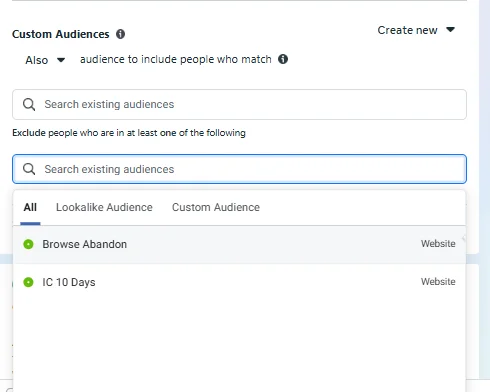
Task: Click 'Website' label in IC 10 Days row
Action: [438, 282]
